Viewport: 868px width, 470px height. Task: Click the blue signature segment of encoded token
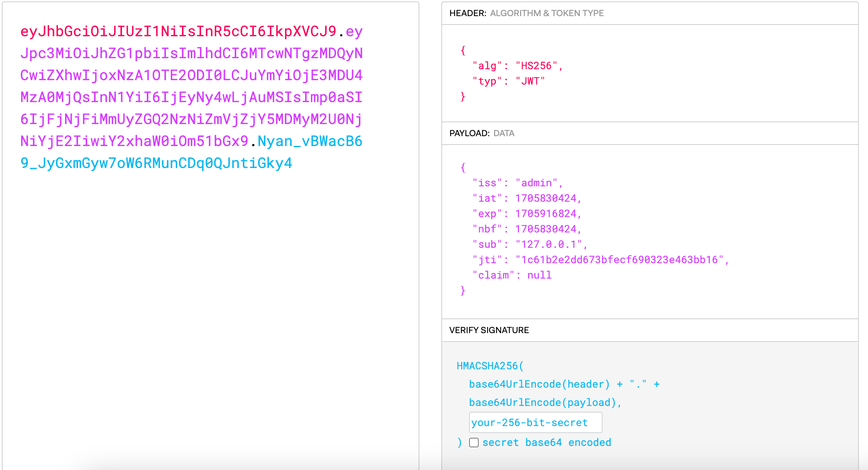coord(156,163)
